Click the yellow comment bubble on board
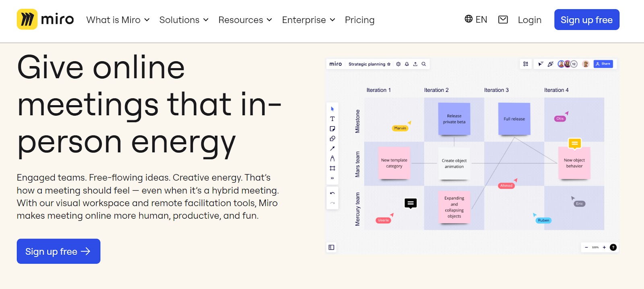The width and height of the screenshot is (644, 289). [574, 143]
